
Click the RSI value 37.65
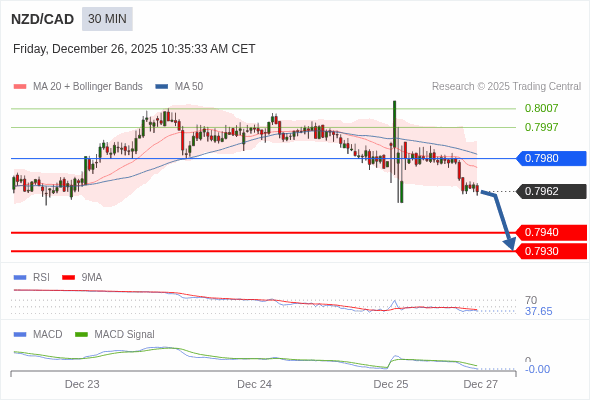pyautogui.click(x=538, y=312)
